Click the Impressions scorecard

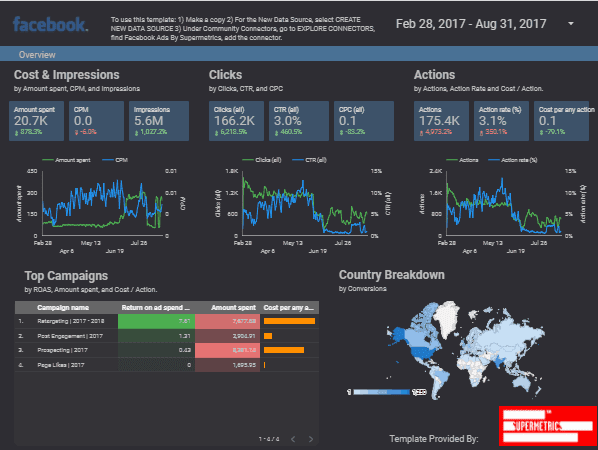coord(159,121)
